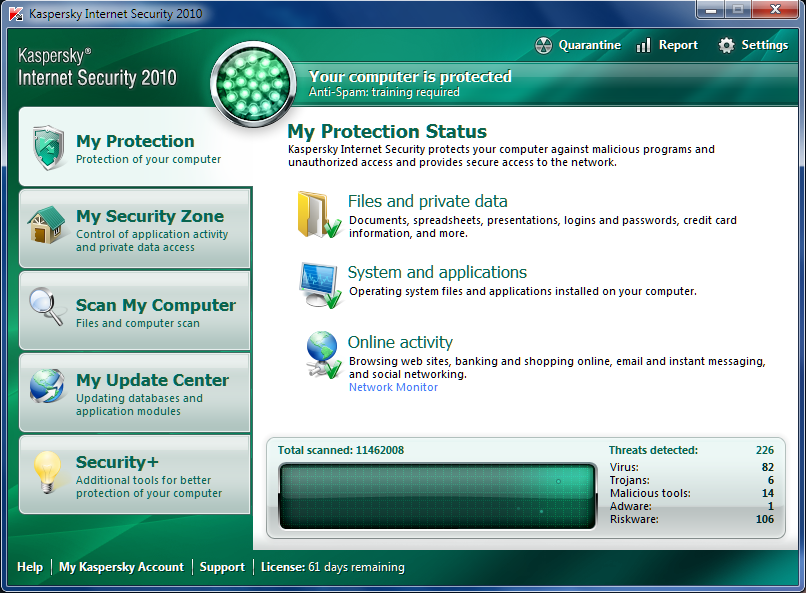Minimize the Kaspersky window
The height and width of the screenshot is (593, 806).
point(711,10)
